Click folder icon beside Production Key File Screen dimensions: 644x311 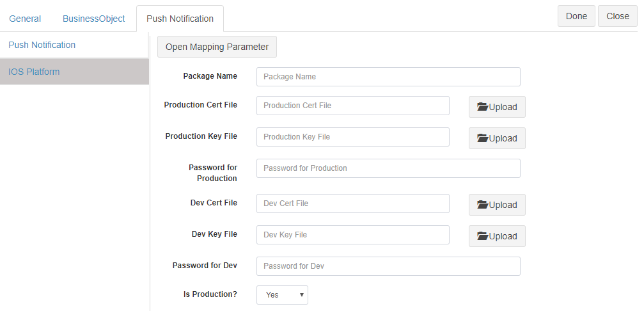click(x=483, y=138)
